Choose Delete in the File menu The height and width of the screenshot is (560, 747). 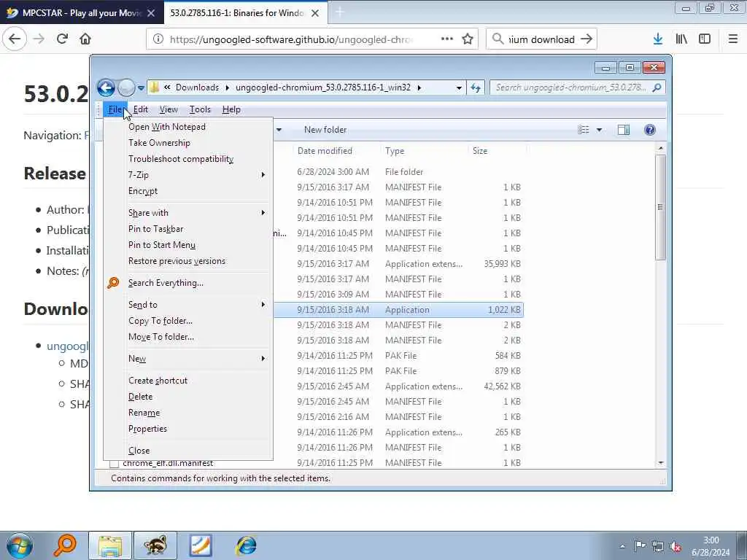click(140, 397)
